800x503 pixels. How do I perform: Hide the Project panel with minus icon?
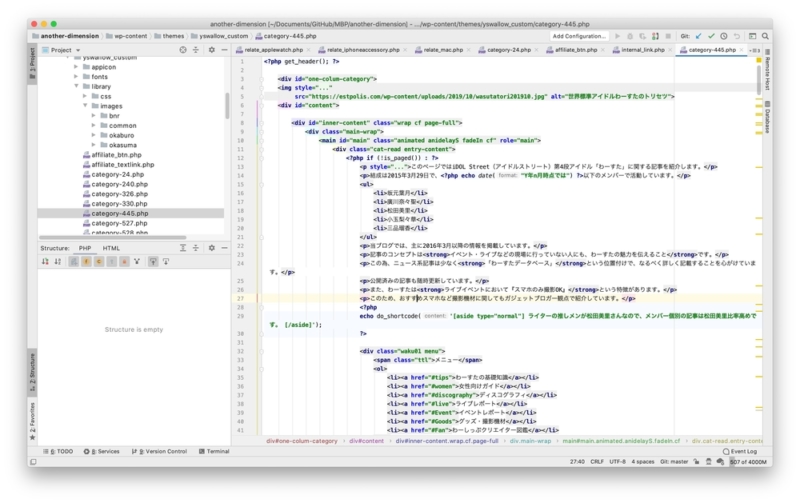(224, 50)
